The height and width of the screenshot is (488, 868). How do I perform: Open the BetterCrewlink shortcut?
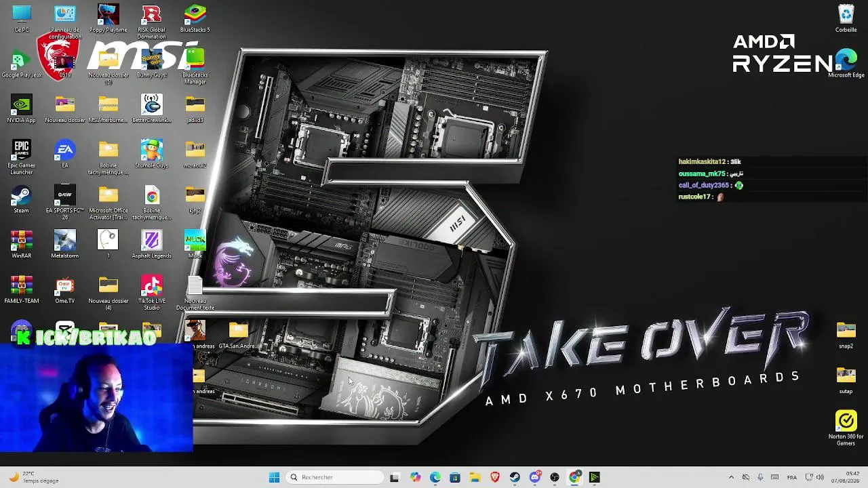tap(152, 109)
